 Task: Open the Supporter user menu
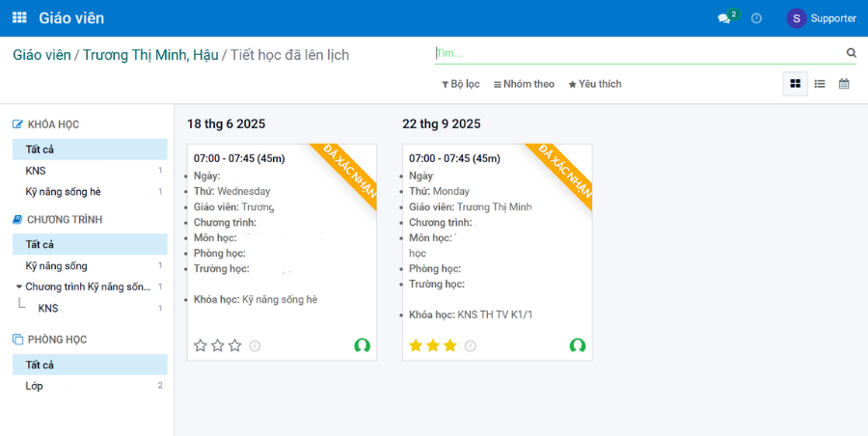821,18
